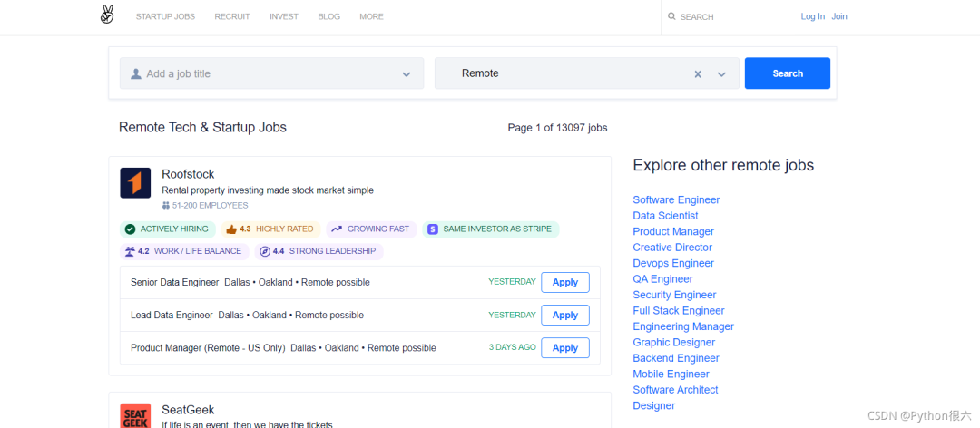Click Rental property investing description text

[268, 190]
